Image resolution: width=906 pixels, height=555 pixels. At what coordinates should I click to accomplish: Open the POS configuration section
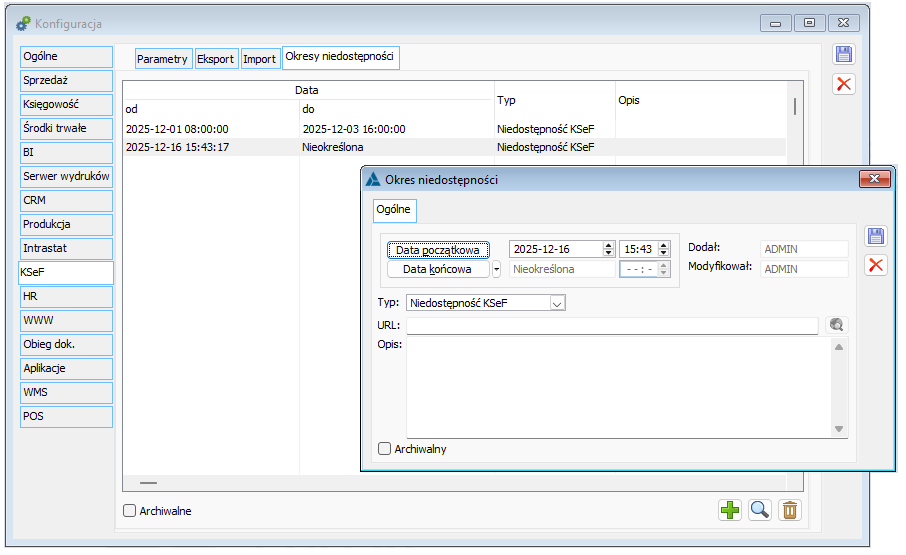[x=66, y=416]
